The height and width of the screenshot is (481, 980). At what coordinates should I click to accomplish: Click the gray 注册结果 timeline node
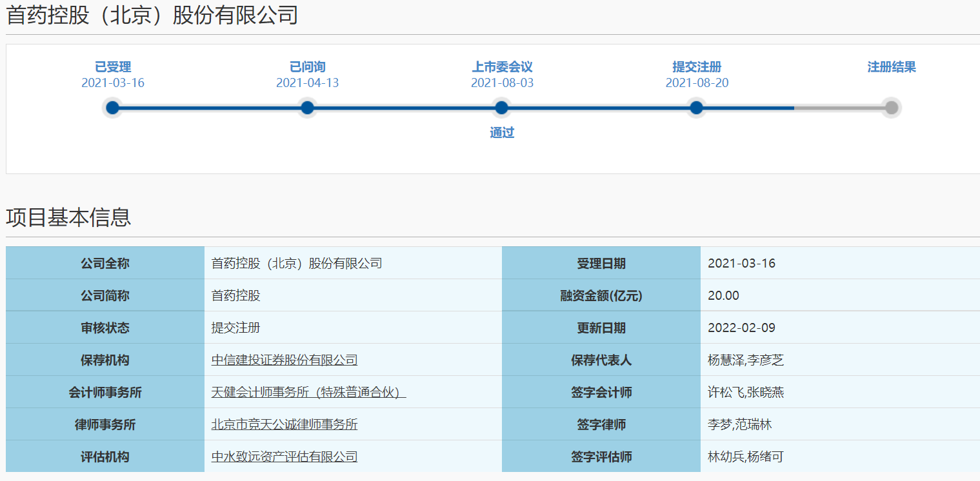[892, 108]
